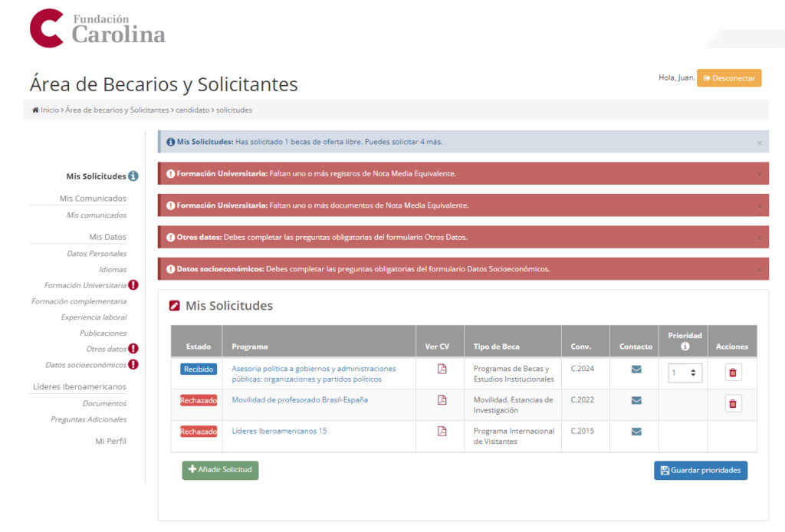The image size is (785, 532).
Task: Dismiss the Otros datos warning banner
Action: click(x=760, y=237)
